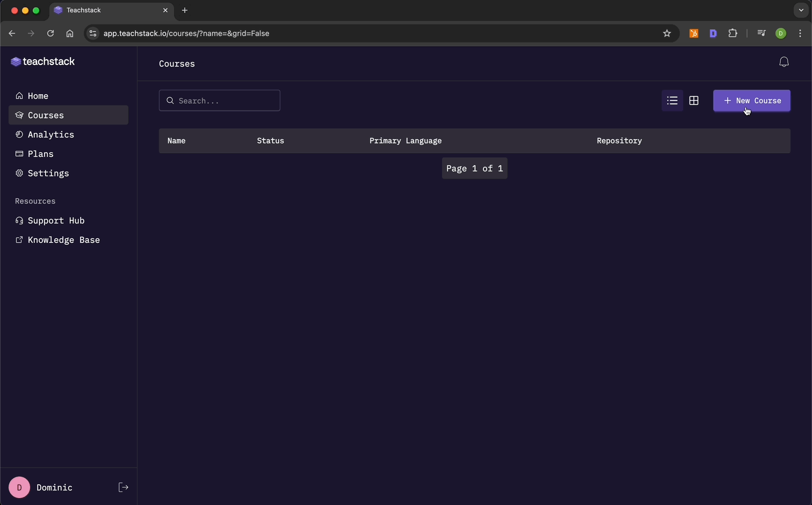
Task: Open the browser extensions puzzle menu
Action: (x=733, y=33)
